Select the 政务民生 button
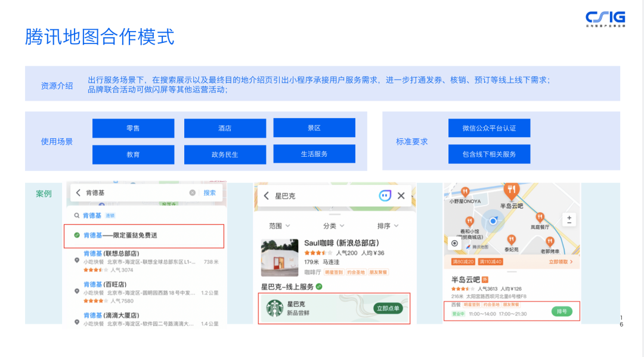644x357 pixels. pyautogui.click(x=225, y=154)
